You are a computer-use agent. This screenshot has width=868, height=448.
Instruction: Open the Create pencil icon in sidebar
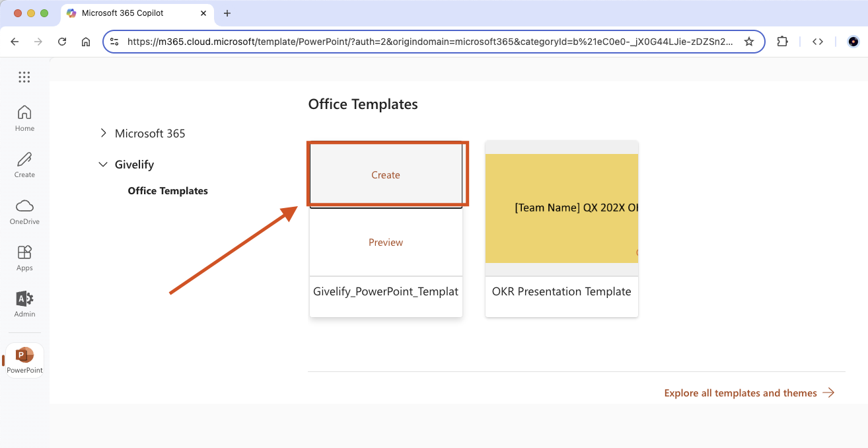click(x=24, y=165)
